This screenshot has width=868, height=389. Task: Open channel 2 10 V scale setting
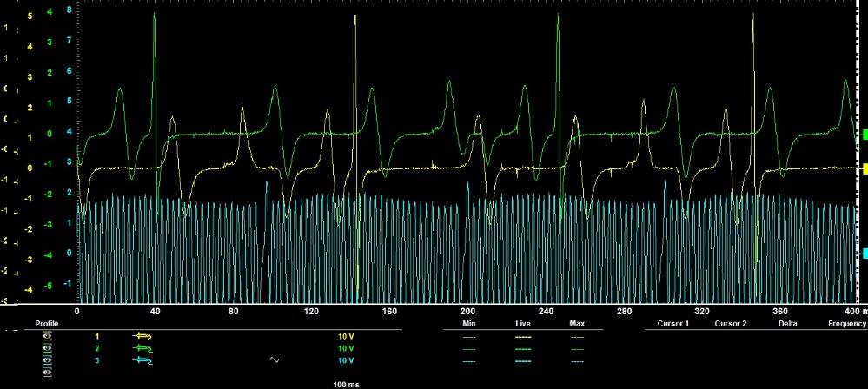[x=347, y=346]
